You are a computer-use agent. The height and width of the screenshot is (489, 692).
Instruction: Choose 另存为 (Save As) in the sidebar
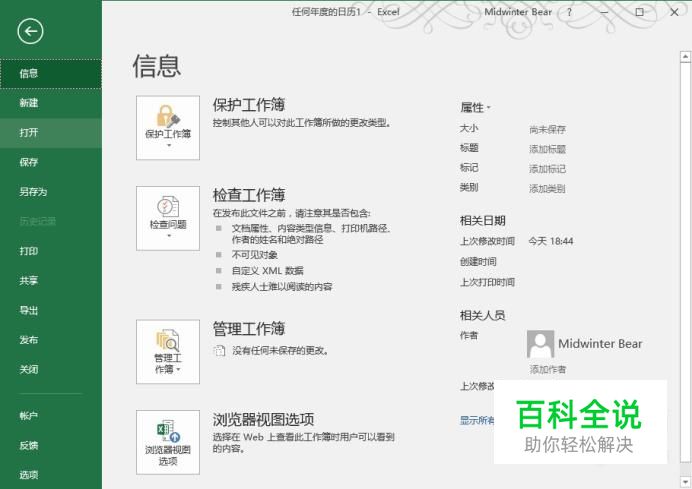(x=51, y=192)
